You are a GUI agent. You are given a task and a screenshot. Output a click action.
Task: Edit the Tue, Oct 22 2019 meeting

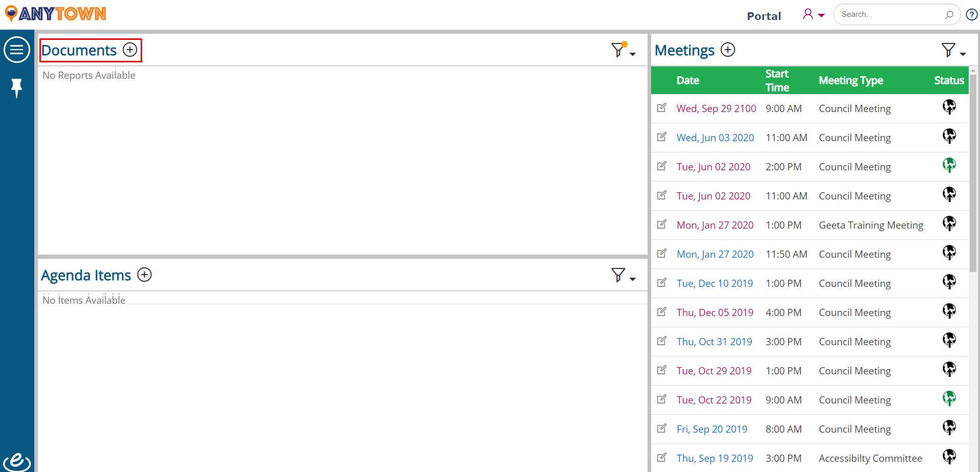point(662,399)
